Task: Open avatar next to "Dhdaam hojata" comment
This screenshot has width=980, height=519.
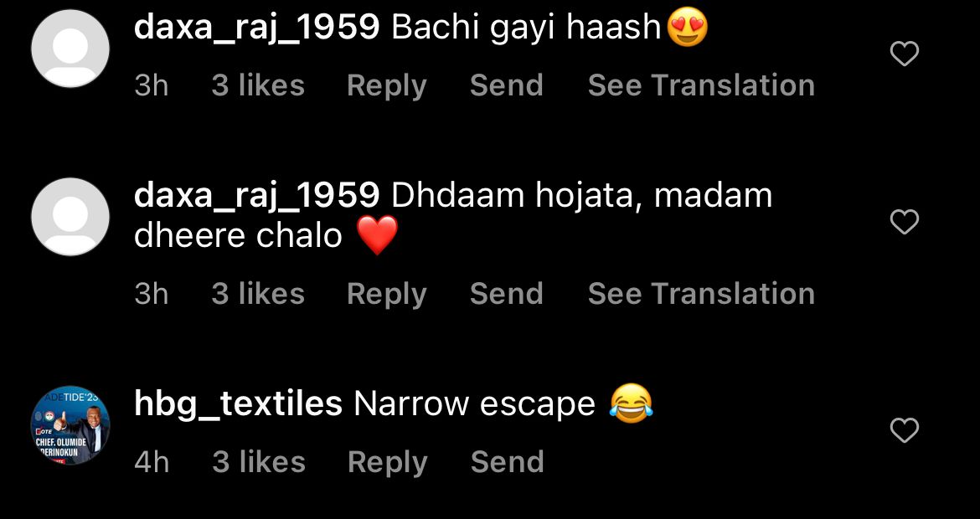Action: (70, 217)
